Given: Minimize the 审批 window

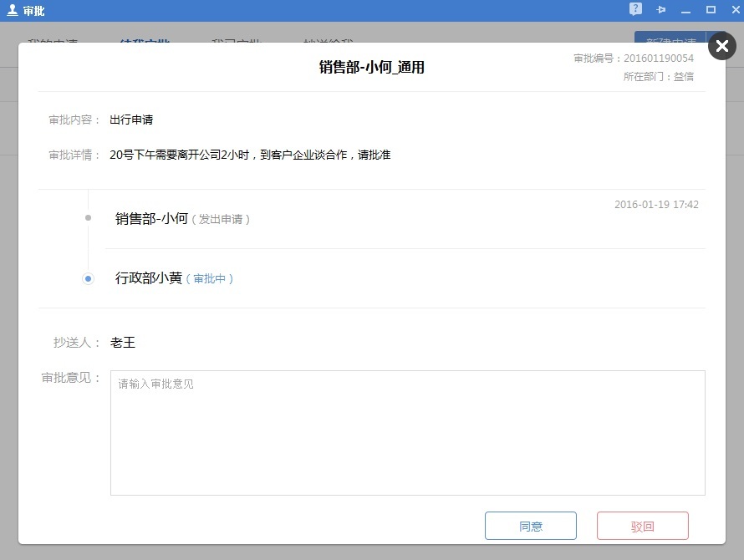Looking at the screenshot, I should point(686,10).
